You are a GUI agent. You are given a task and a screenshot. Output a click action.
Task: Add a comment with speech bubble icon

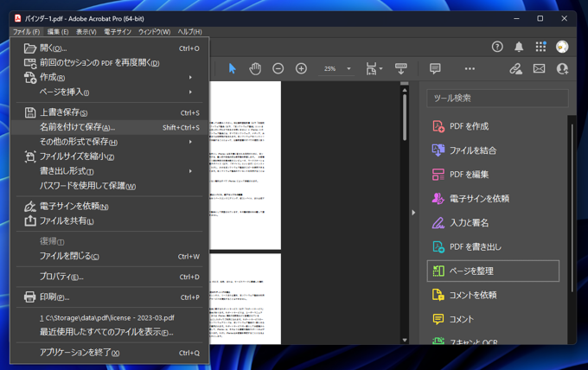click(x=435, y=68)
